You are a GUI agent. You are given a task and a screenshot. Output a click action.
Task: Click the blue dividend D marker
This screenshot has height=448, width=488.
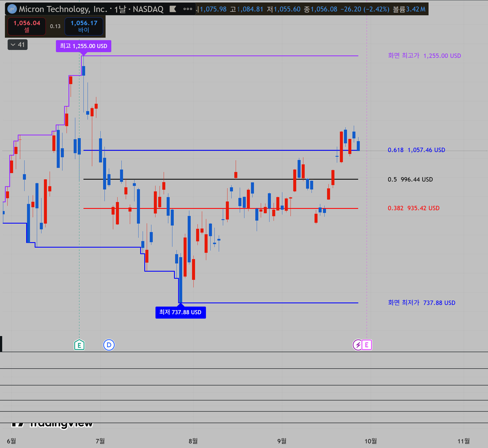pos(109,345)
